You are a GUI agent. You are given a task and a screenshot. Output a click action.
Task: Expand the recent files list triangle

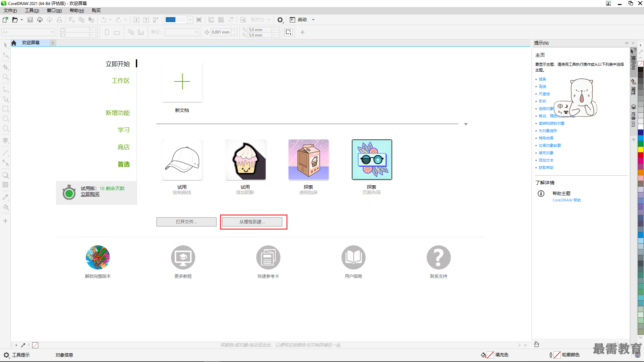466,124
